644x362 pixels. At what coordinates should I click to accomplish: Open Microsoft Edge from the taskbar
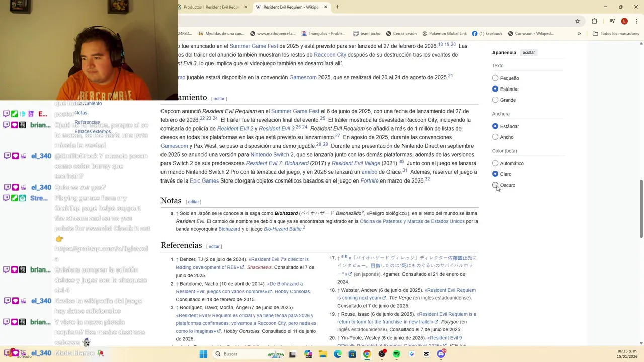coord(338,354)
